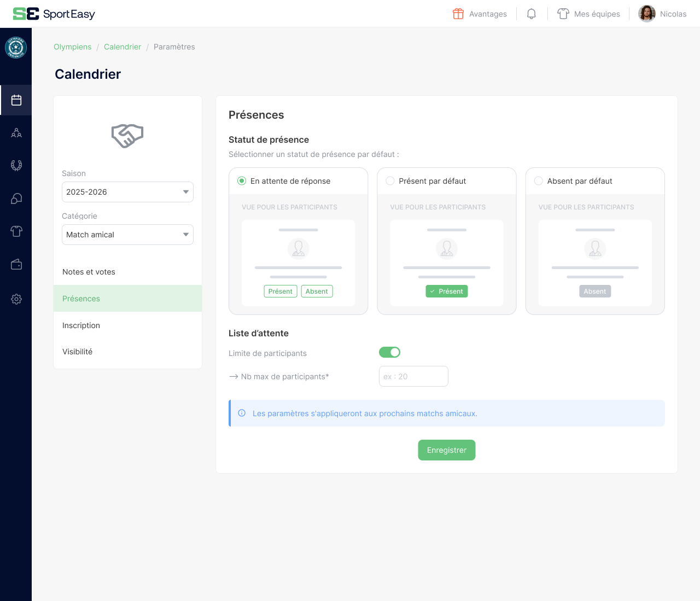Open the Calendrier section in the sidebar

[16, 100]
